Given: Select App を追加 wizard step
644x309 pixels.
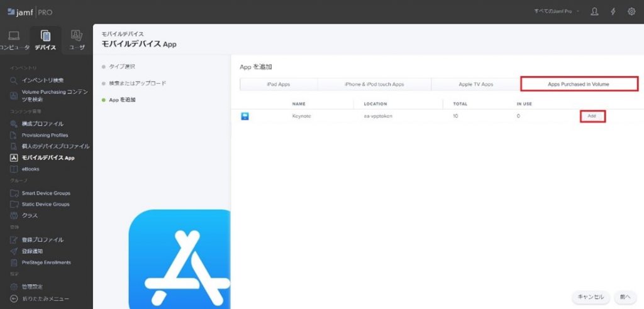Looking at the screenshot, I should coord(123,100).
